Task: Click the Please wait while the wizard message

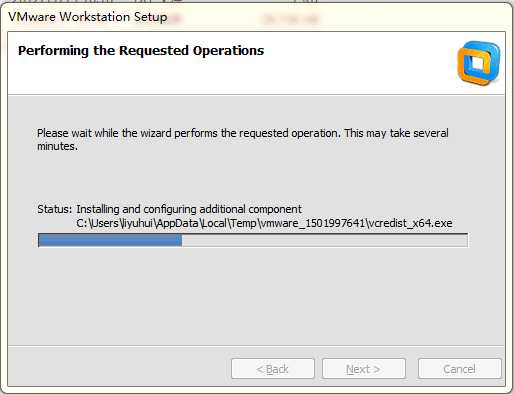Action: click(x=243, y=139)
